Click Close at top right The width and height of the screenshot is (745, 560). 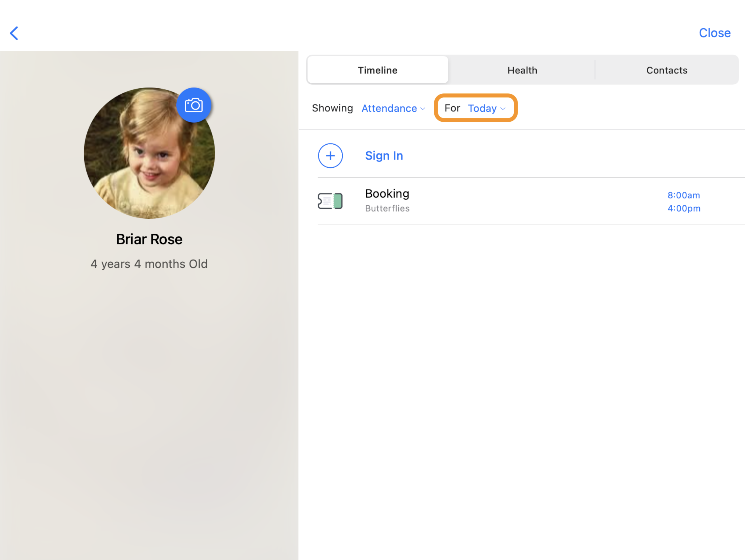pyautogui.click(x=715, y=33)
